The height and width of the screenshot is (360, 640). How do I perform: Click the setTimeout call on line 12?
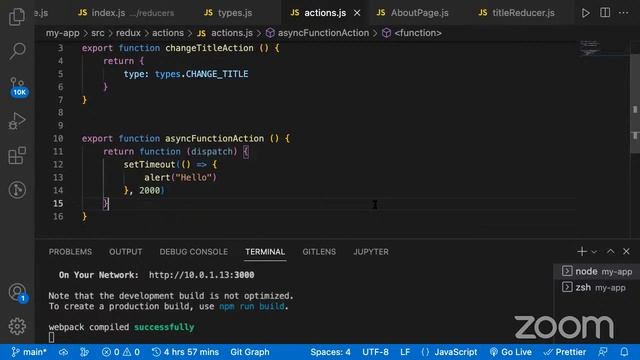[149, 164]
